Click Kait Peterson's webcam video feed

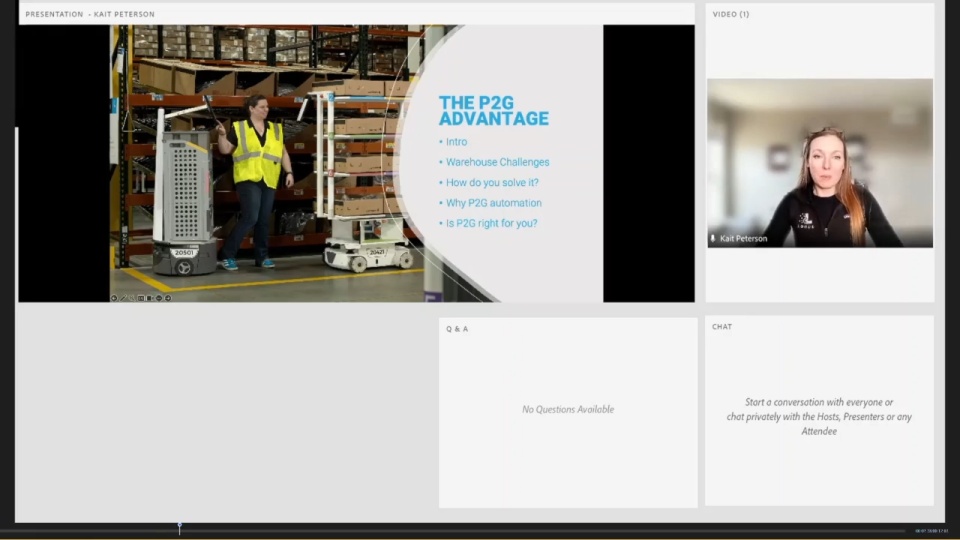[820, 163]
